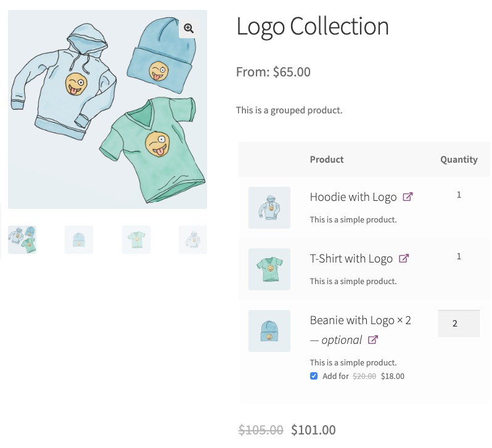Click the main Logo Collection product image
Image resolution: width=492 pixels, height=448 pixels.
(x=108, y=109)
